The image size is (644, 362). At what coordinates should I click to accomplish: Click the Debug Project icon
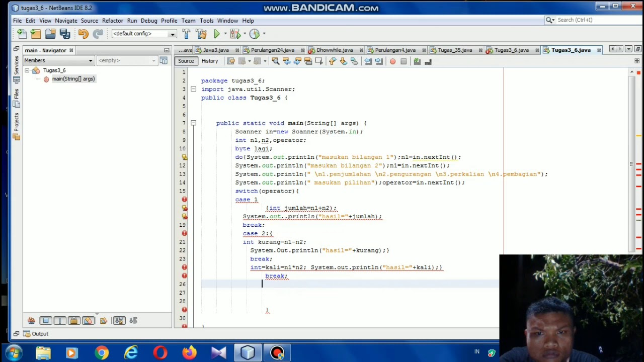point(234,34)
